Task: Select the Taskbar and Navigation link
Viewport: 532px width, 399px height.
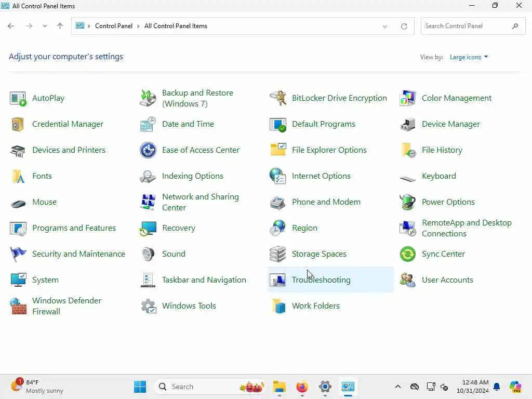Action: coord(204,280)
